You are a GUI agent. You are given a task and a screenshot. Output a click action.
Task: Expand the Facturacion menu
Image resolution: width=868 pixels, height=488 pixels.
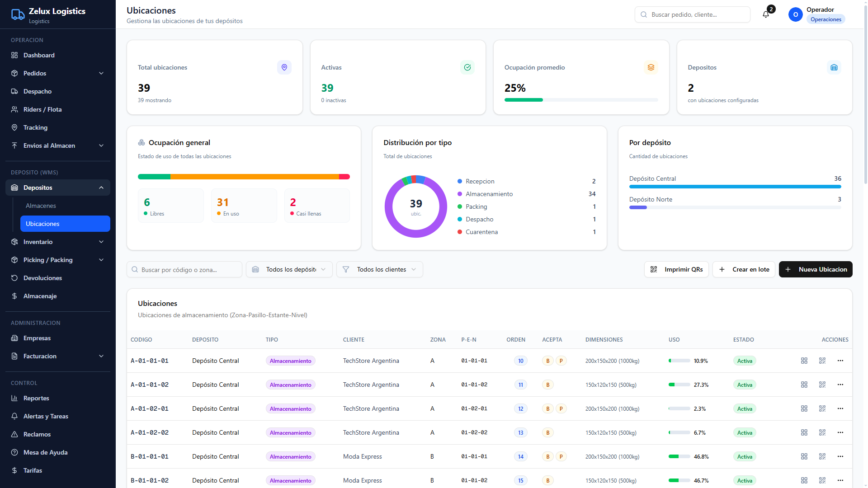click(x=58, y=356)
